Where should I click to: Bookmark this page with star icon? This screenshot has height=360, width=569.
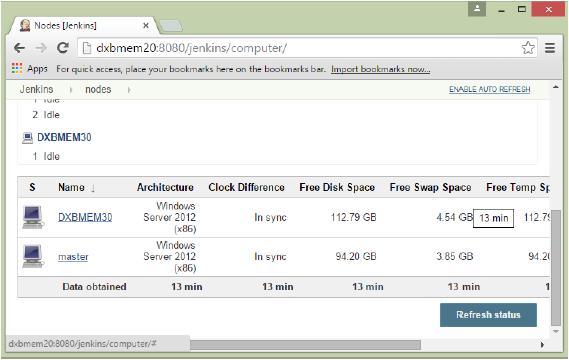[528, 48]
